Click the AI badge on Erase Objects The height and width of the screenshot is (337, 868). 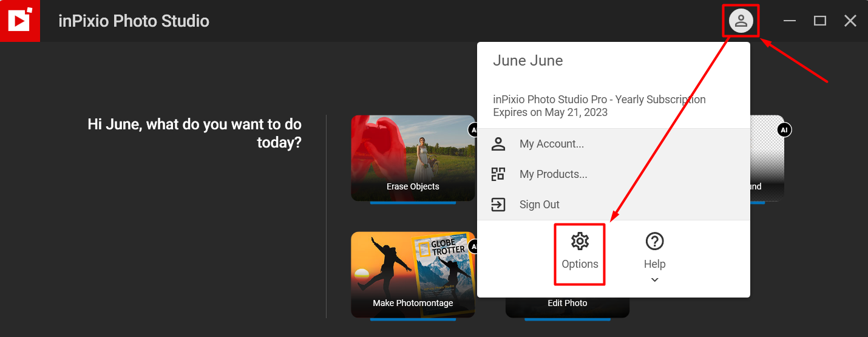point(472,130)
